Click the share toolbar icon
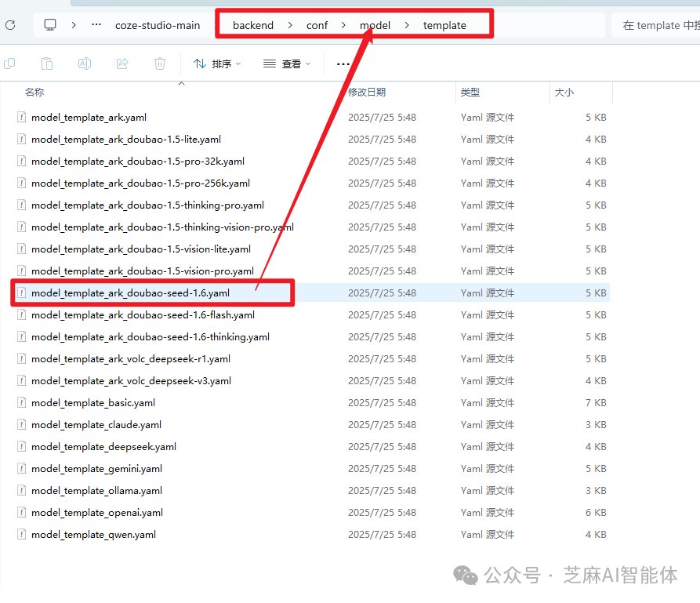Screen dimensions: 700x603 122,64
